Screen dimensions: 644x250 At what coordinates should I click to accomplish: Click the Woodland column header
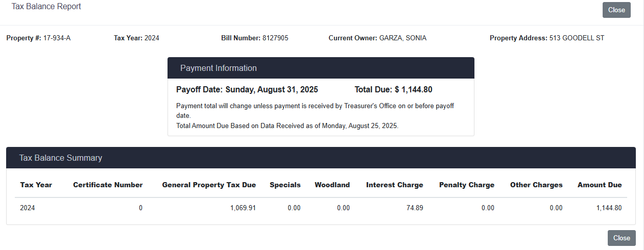tap(332, 185)
